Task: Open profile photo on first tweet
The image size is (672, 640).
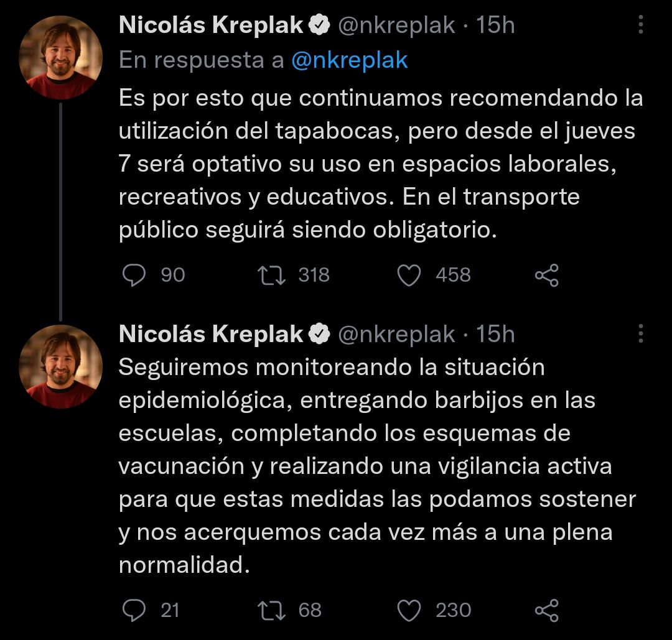Action: click(60, 58)
